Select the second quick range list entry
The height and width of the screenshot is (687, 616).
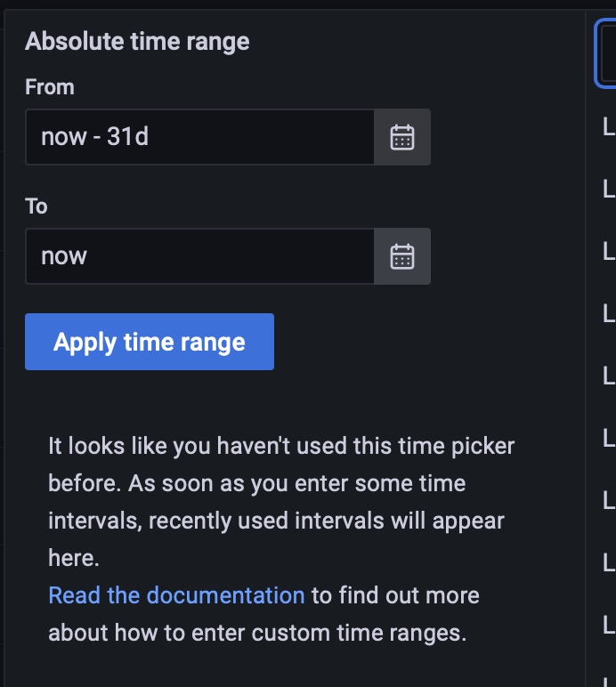[x=609, y=190]
